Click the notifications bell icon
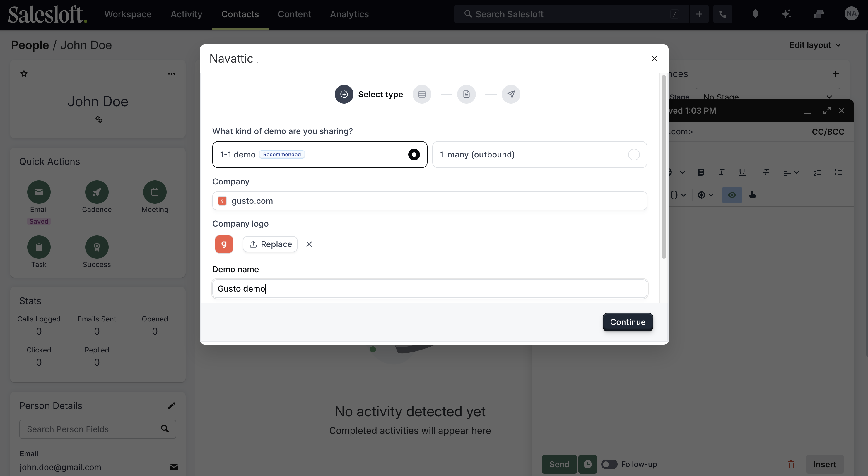The height and width of the screenshot is (476, 868). click(755, 14)
